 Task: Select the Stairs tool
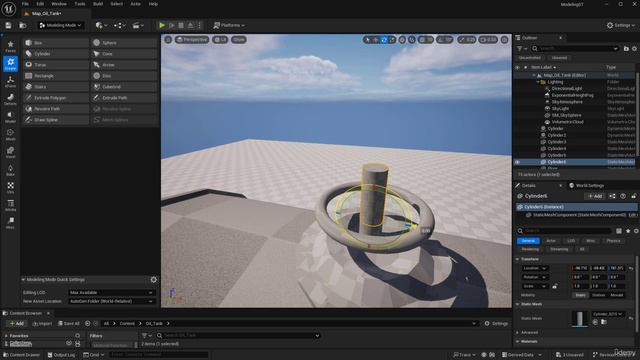[x=56, y=87]
